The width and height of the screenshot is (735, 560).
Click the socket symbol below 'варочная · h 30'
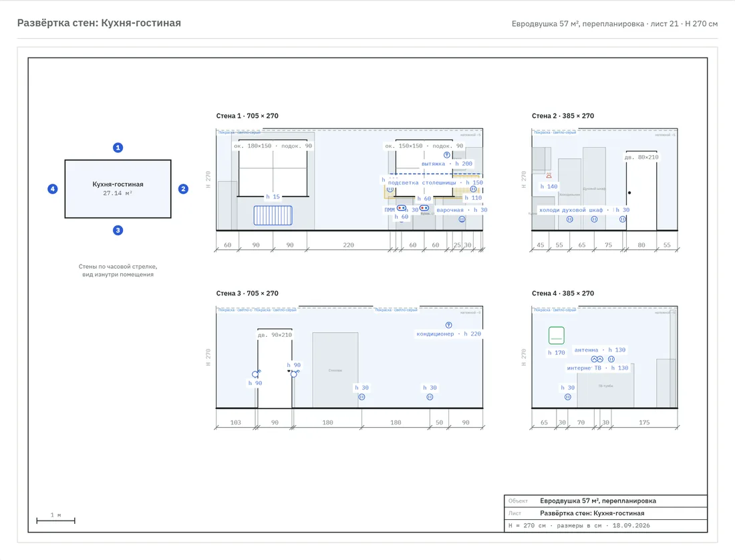(462, 219)
